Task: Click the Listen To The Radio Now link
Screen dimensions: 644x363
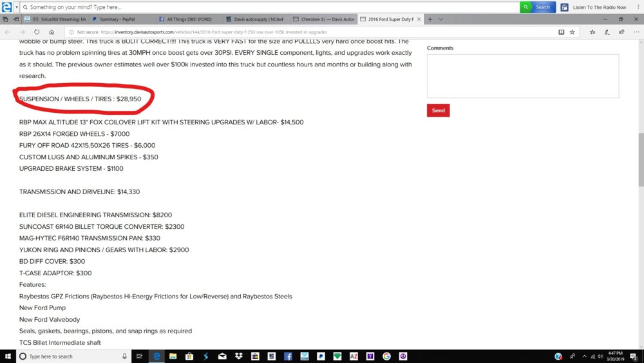Action: click(594, 7)
